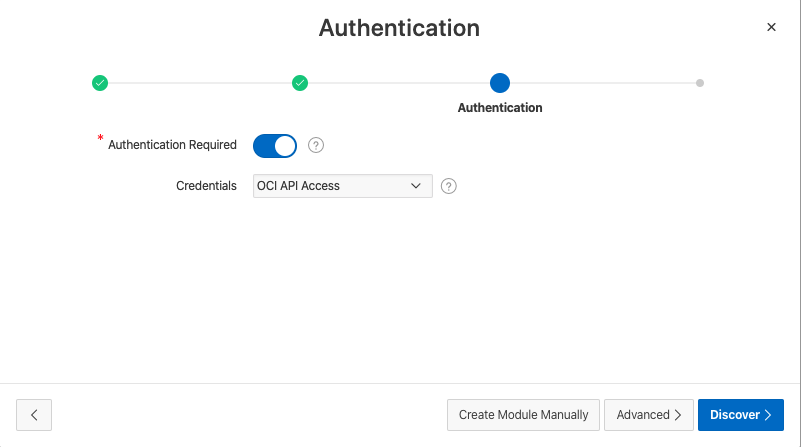
Task: Click help icon next to Authentication Required
Action: pos(316,145)
